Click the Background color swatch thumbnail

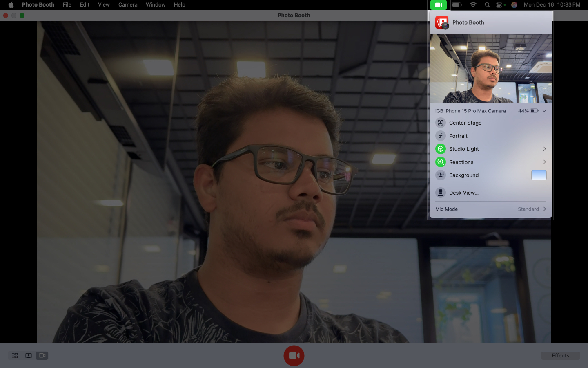coord(539,175)
